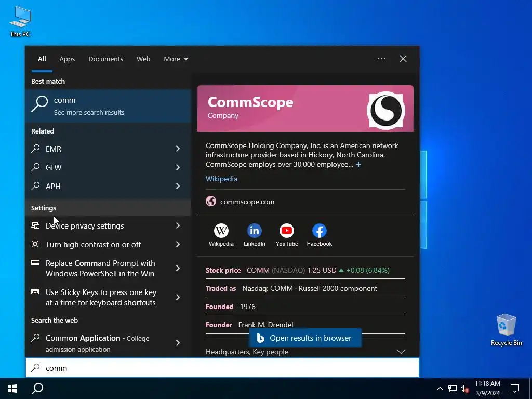This screenshot has width=532, height=399.
Task: Open the CommScope Facebook icon
Action: [320, 231]
